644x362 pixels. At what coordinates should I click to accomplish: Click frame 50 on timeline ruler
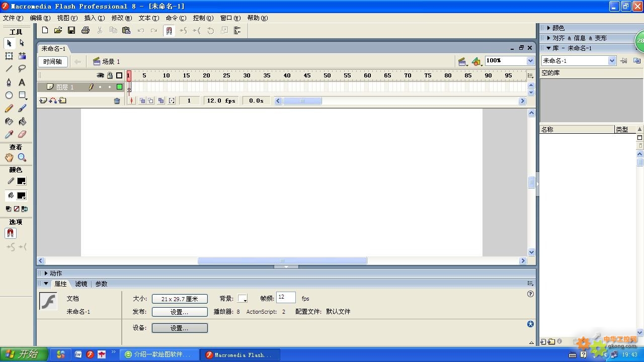328,75
